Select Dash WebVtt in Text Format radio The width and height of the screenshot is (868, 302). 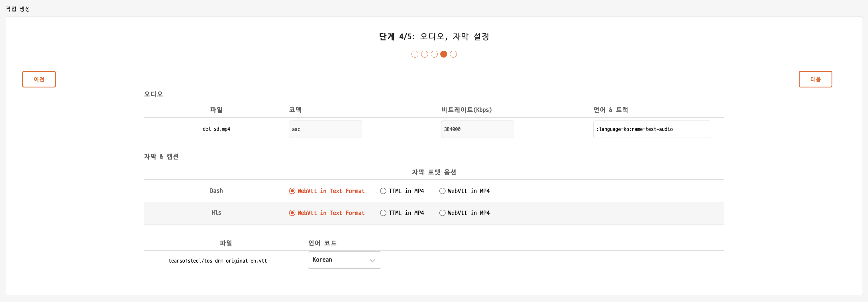(x=292, y=191)
